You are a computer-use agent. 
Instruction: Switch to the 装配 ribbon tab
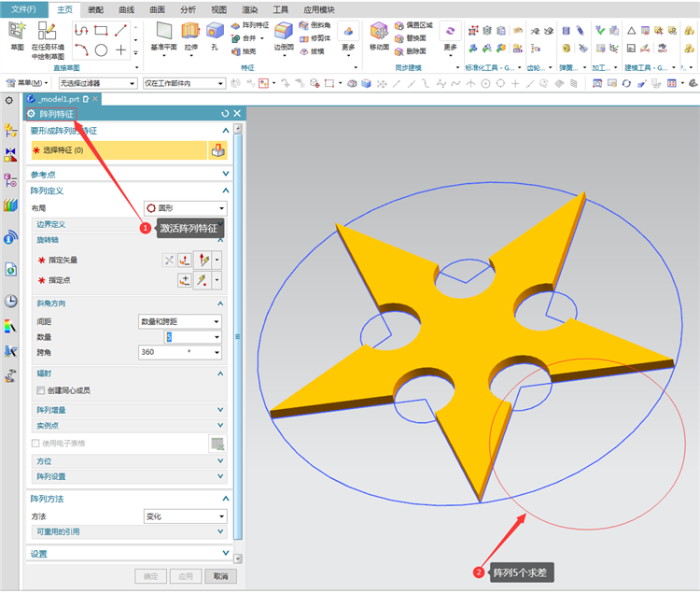95,10
